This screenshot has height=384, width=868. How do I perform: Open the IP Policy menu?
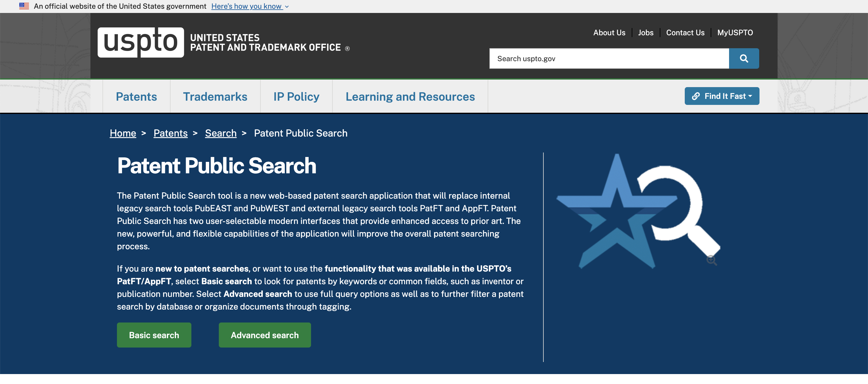pos(296,97)
